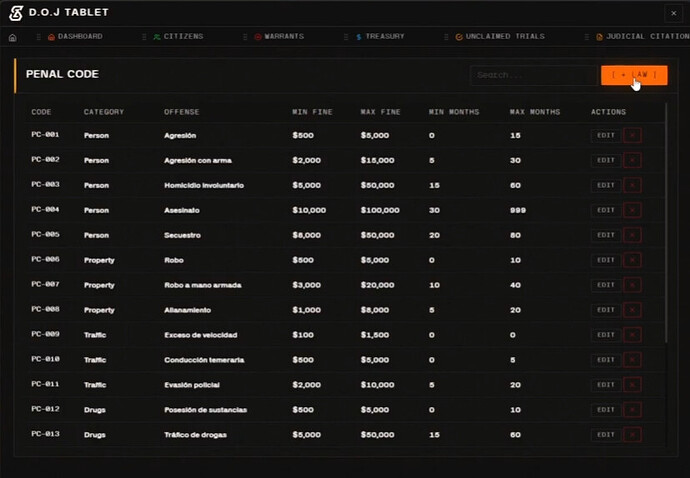Click the Traffic category in row PC-010
690x478 pixels.
click(95, 360)
